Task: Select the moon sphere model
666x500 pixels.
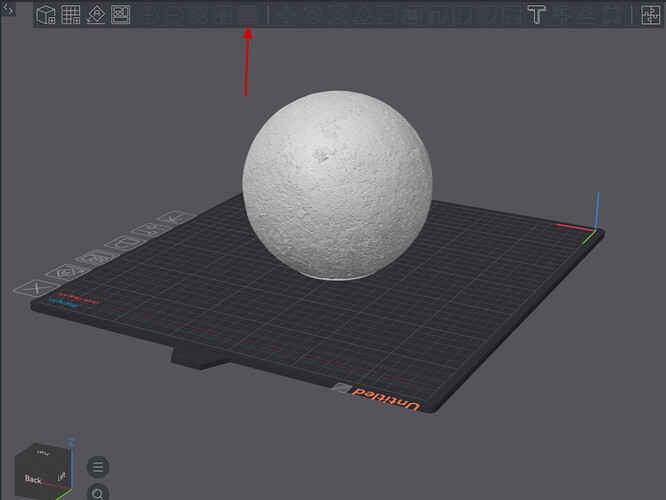Action: coord(337,185)
